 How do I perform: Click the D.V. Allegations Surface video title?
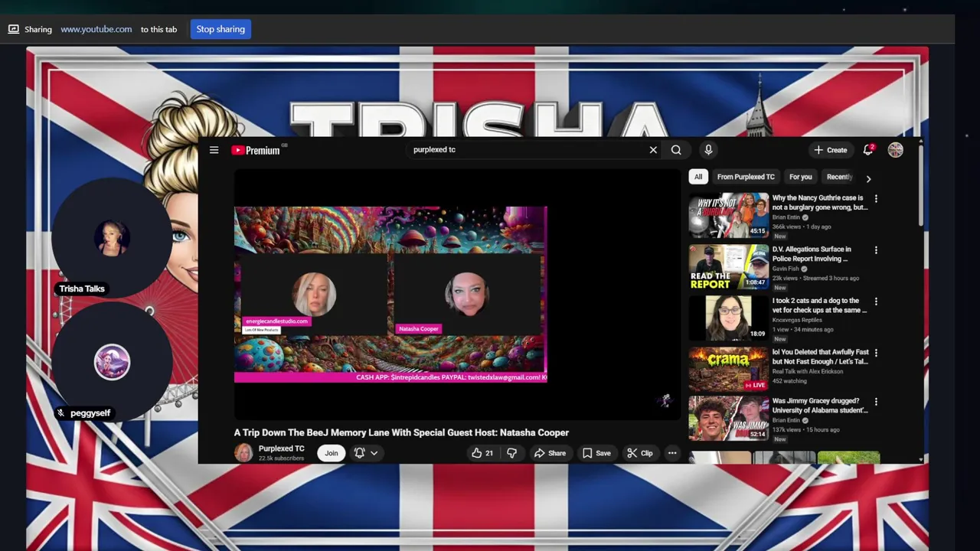coord(812,254)
